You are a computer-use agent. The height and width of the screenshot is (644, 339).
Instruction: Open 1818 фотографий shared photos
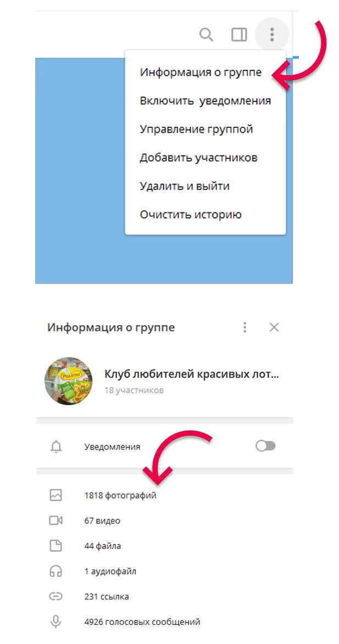click(164, 495)
